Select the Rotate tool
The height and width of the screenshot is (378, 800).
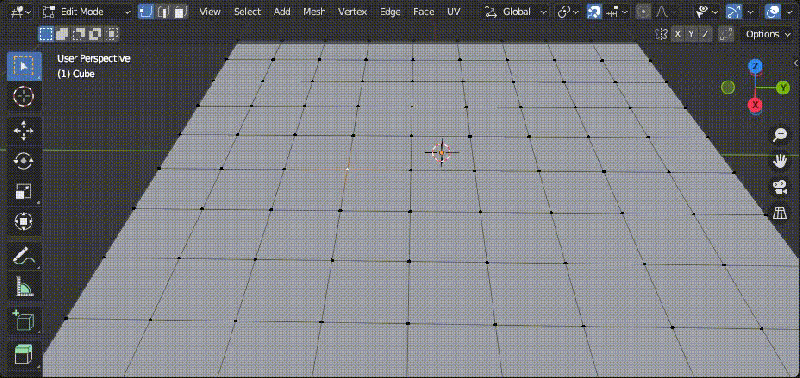point(23,161)
